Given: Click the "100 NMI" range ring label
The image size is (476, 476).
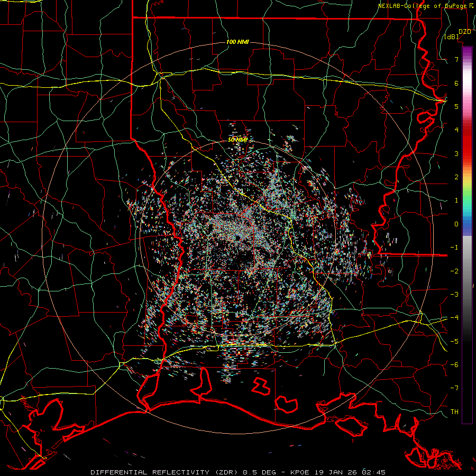Looking at the screenshot, I should click(237, 42).
